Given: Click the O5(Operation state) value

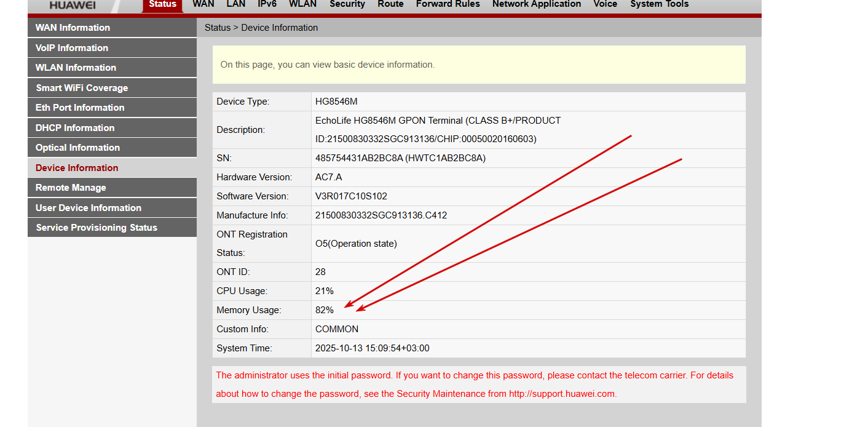Looking at the screenshot, I should click(356, 244).
